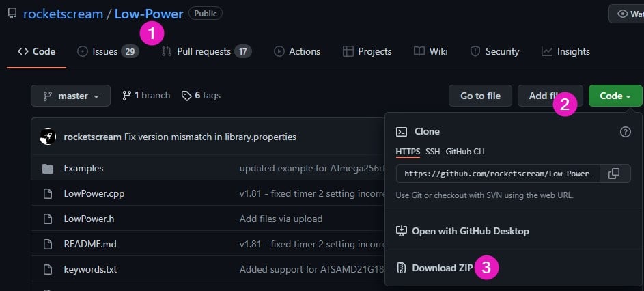Click the Actions play icon
Screen dimensions: 644x291
(279, 51)
